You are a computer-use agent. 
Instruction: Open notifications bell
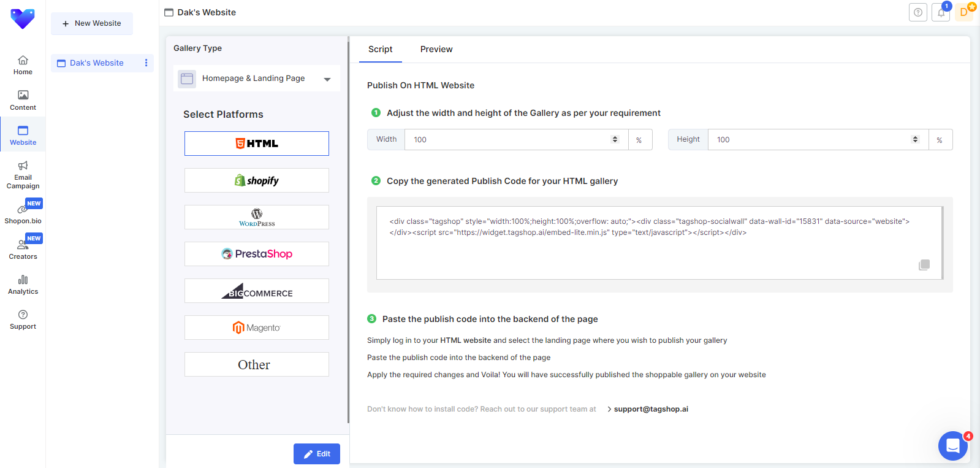pyautogui.click(x=941, y=12)
